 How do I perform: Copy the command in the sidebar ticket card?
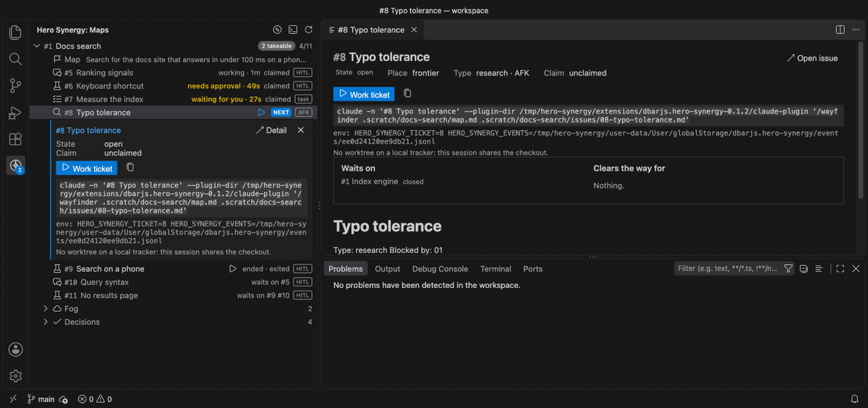(x=130, y=168)
